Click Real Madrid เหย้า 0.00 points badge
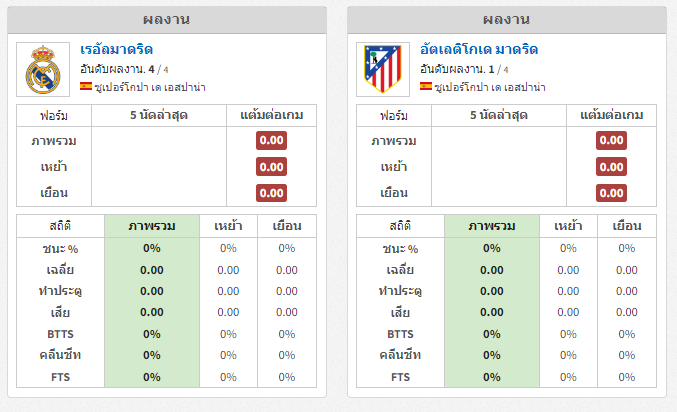The height and width of the screenshot is (412, 677). (x=271, y=167)
